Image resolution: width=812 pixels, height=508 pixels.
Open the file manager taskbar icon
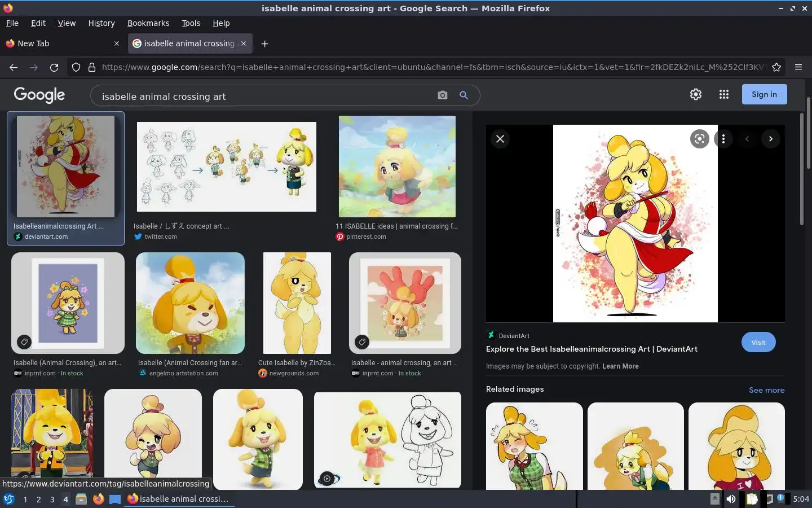pos(81,499)
